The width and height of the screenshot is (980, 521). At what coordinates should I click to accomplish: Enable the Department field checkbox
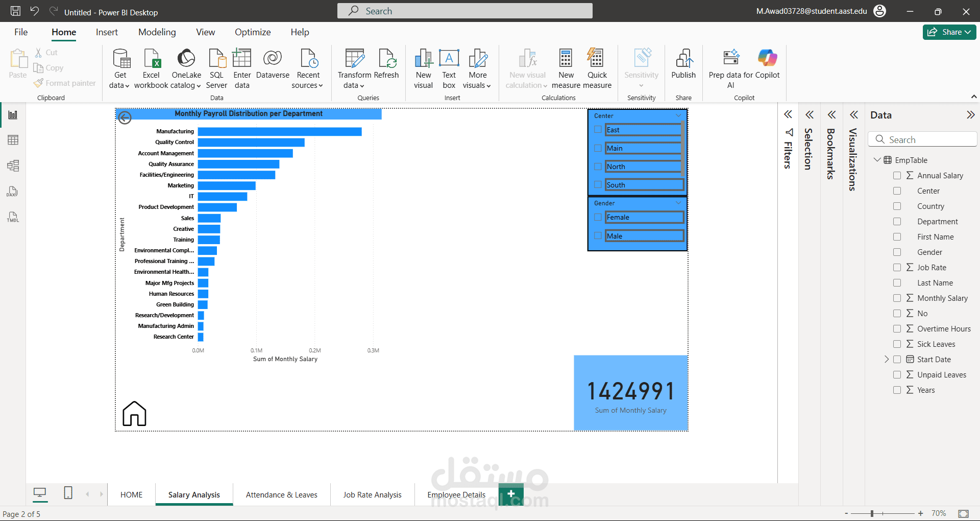[897, 222]
